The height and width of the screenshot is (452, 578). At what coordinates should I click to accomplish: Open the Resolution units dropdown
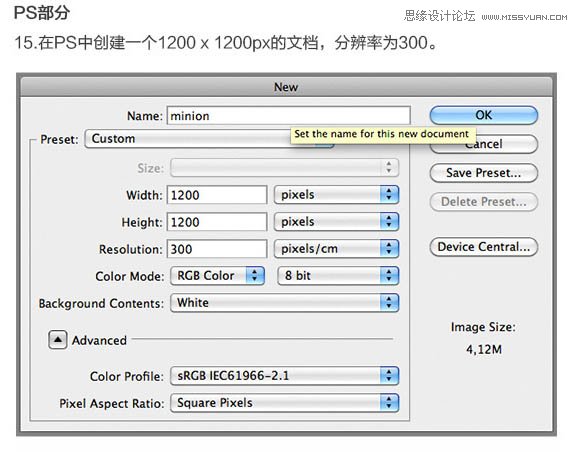click(x=336, y=249)
